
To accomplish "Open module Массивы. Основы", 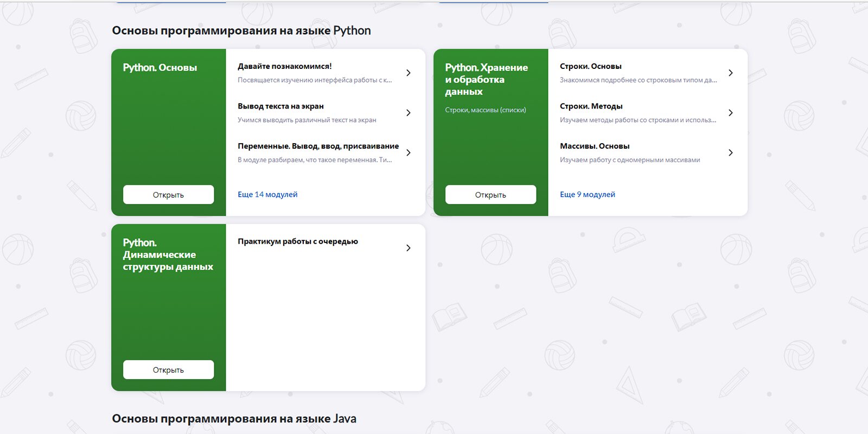I will pyautogui.click(x=595, y=146).
